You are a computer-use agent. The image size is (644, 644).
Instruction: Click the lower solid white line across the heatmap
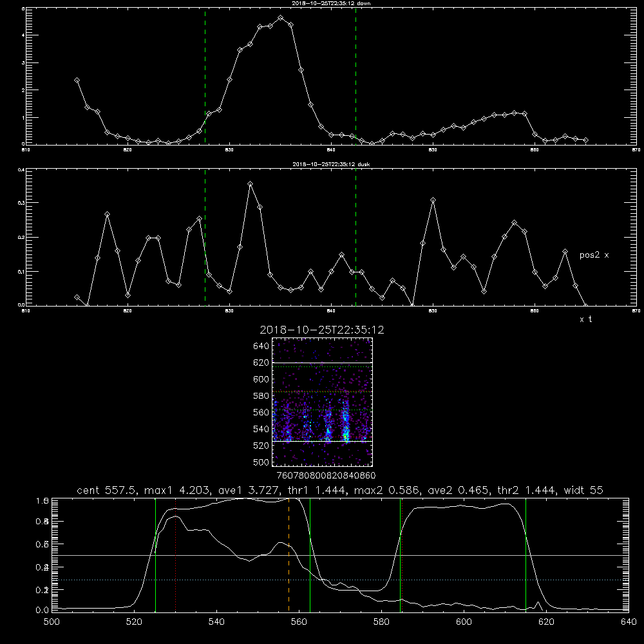[323, 442]
